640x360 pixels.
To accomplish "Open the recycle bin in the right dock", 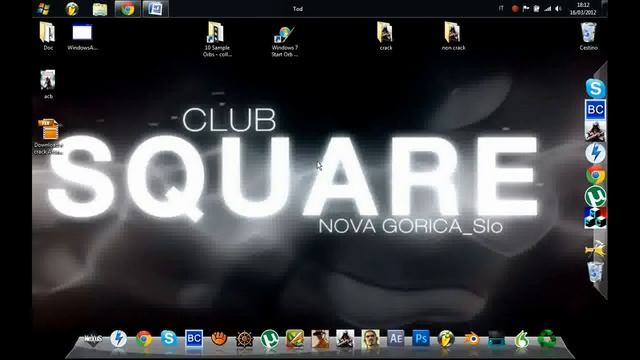I will (x=596, y=272).
